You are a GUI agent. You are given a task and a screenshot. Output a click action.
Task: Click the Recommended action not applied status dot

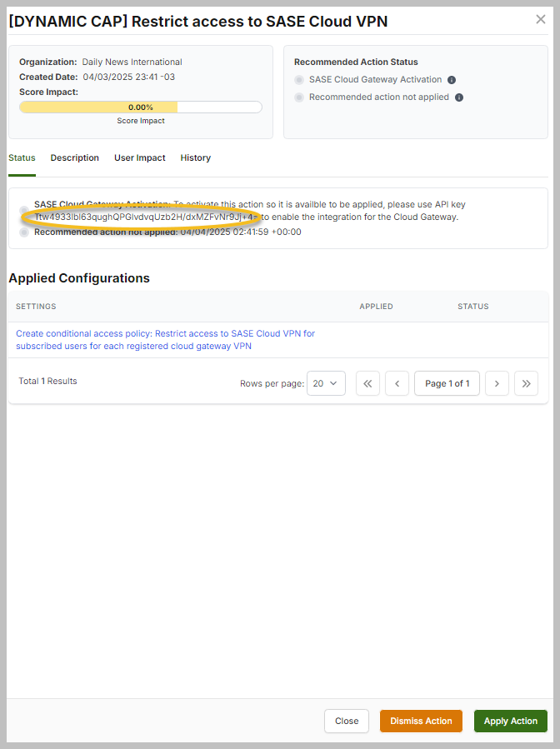[299, 97]
